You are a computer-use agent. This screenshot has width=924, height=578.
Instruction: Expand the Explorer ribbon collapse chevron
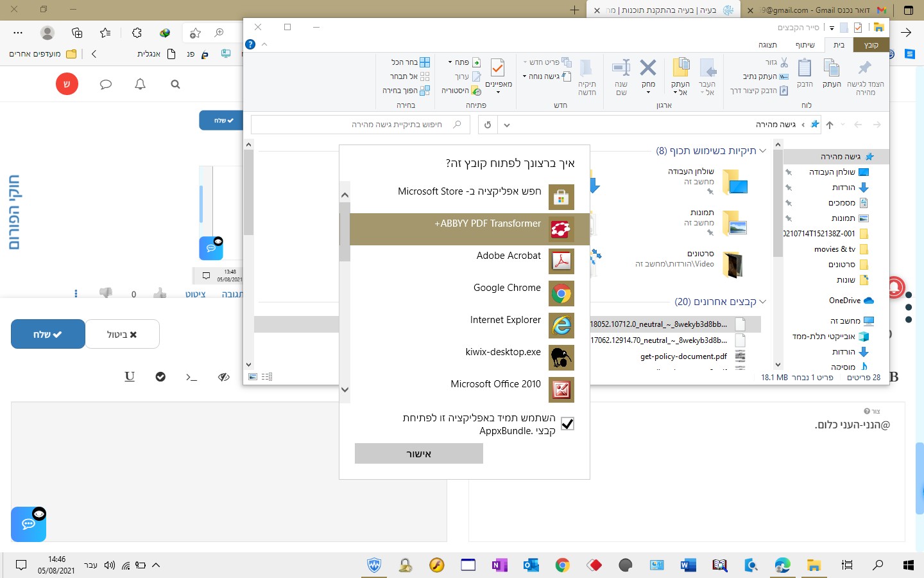coord(264,44)
